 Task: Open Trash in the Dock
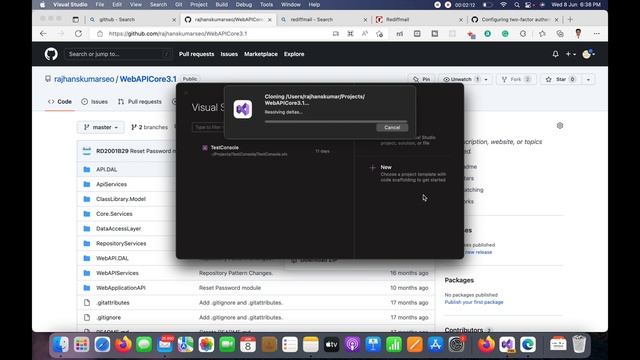click(579, 344)
